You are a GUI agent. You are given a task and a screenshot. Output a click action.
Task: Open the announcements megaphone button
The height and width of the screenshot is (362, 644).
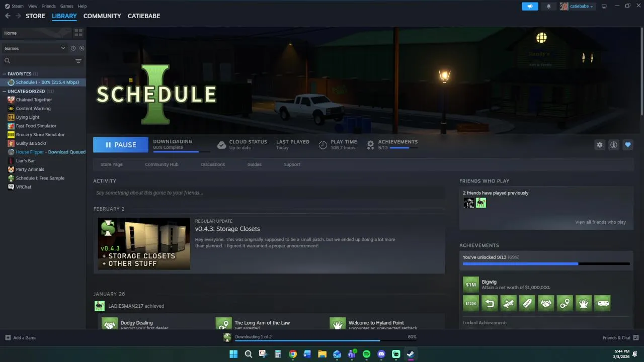[x=530, y=6]
